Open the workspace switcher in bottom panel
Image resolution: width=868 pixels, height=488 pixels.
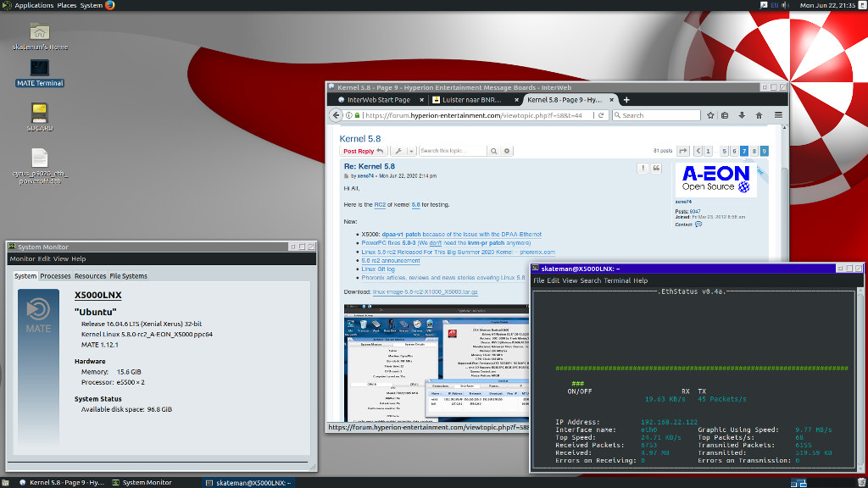(x=798, y=482)
